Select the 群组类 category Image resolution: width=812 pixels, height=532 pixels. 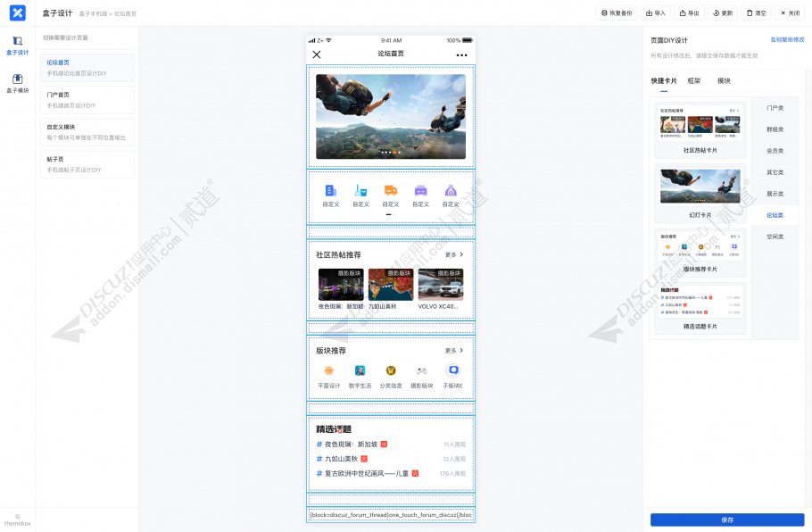[x=775, y=129]
